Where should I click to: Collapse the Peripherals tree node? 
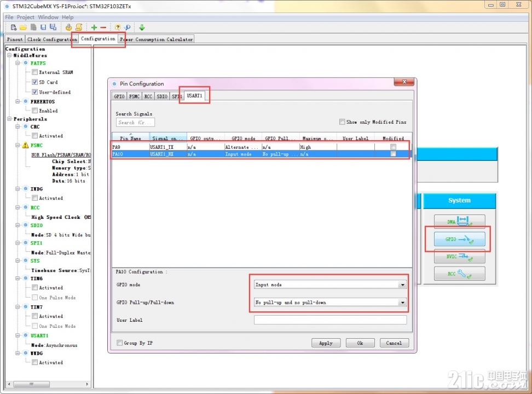click(9, 119)
